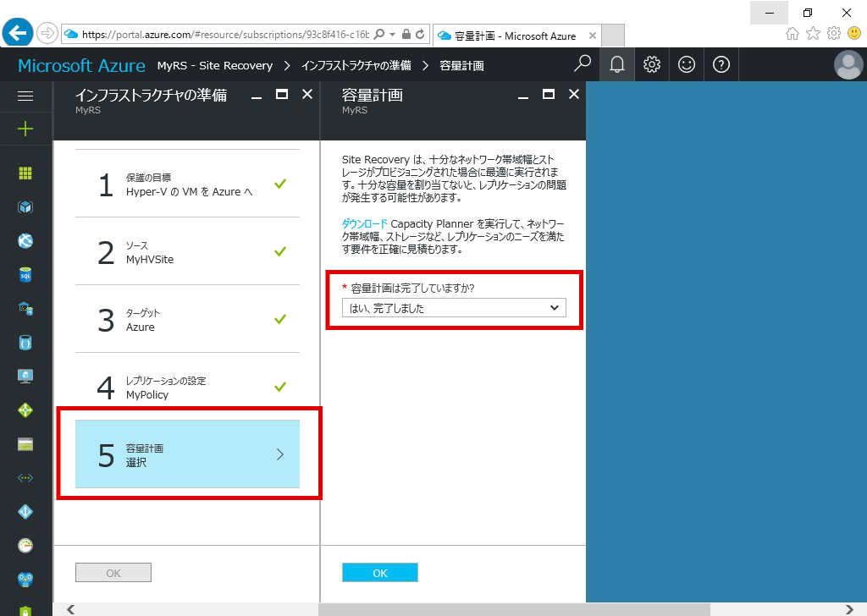
Task: Click browser forward arrow button
Action: pyautogui.click(x=47, y=34)
